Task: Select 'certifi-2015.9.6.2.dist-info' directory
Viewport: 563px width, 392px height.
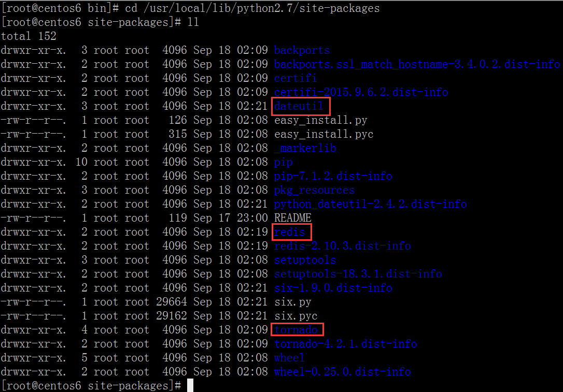Action: [x=361, y=92]
